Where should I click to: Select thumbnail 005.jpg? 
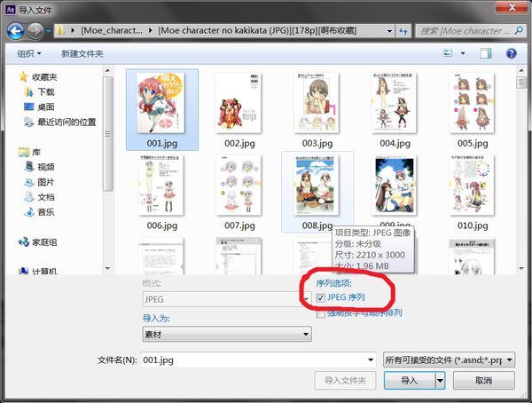[x=473, y=110]
